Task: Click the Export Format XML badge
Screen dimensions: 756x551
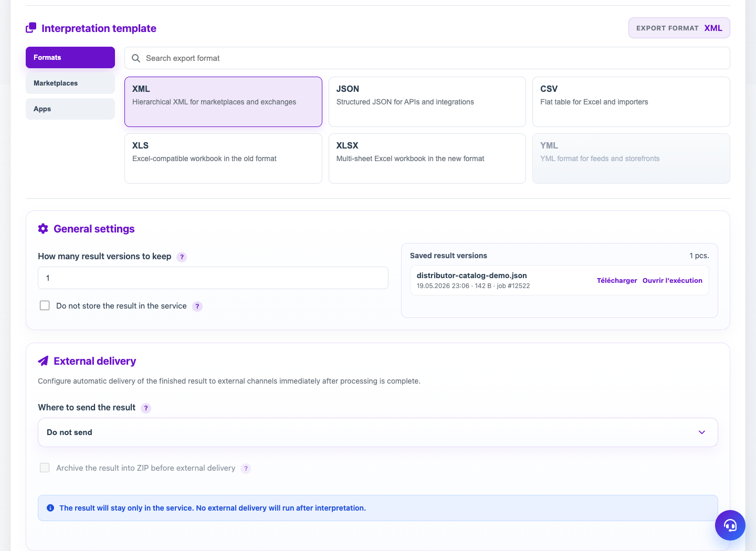Action: [679, 28]
